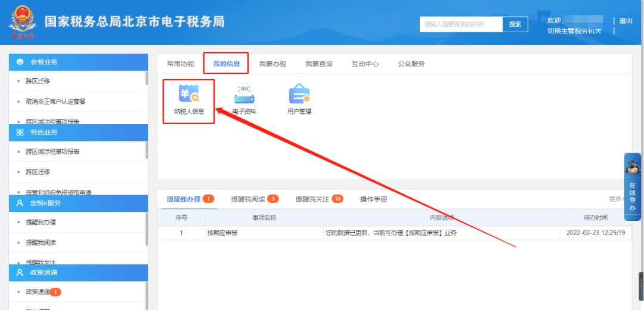Click the 政策速递 person icon

(20, 273)
